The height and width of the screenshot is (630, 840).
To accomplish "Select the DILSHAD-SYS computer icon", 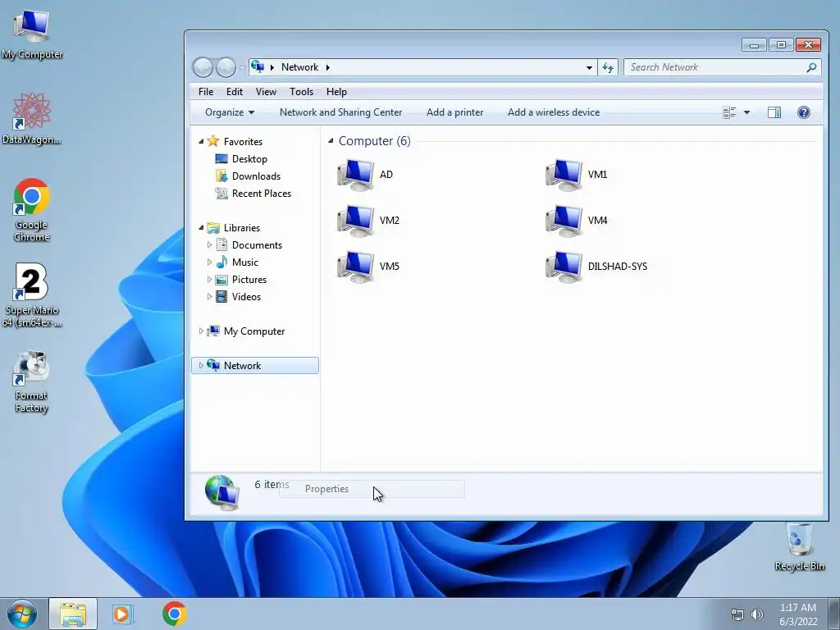I will [x=564, y=267].
